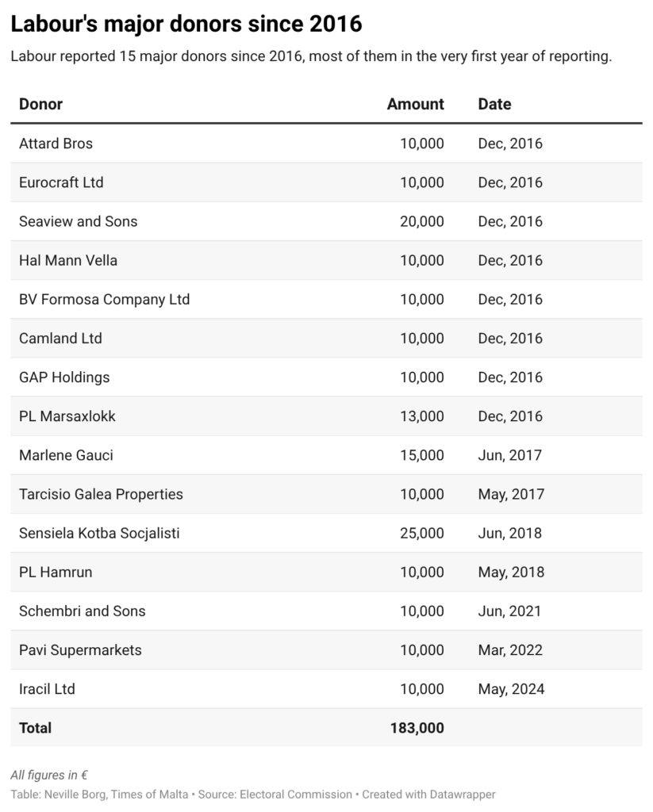
Task: Click Iracil Ltd May, 2024 date
Action: 511,688
